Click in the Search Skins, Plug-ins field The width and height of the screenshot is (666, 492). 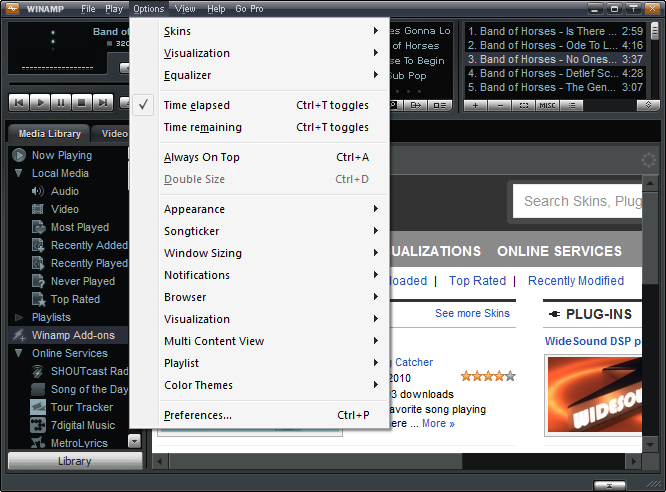pyautogui.click(x=577, y=201)
